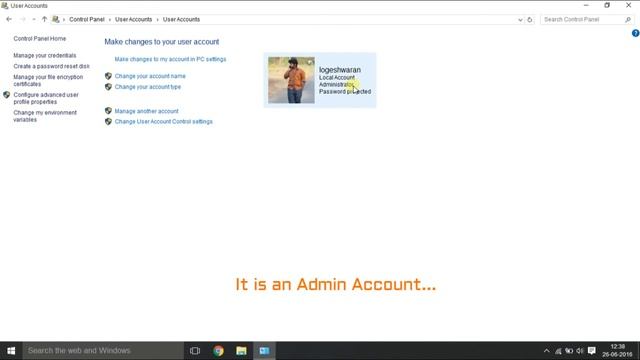Screen dimensions: 640x360
Task: Click the search magnifier icon
Action: click(628, 19)
